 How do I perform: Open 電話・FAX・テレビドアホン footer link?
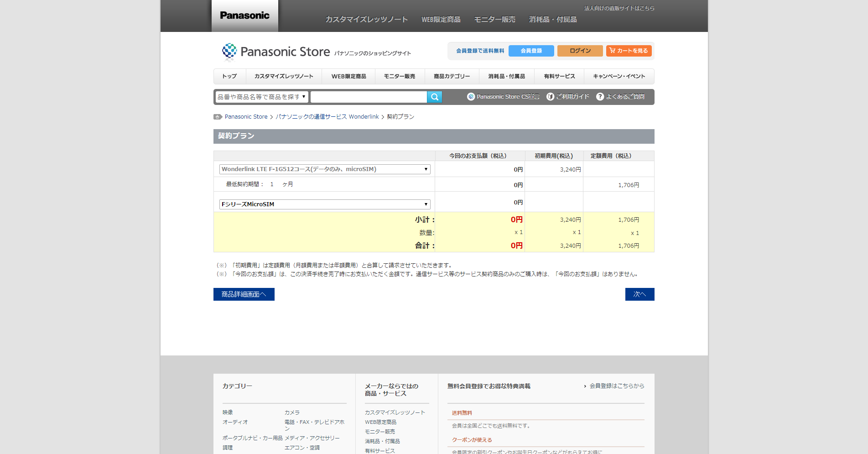[x=314, y=425]
